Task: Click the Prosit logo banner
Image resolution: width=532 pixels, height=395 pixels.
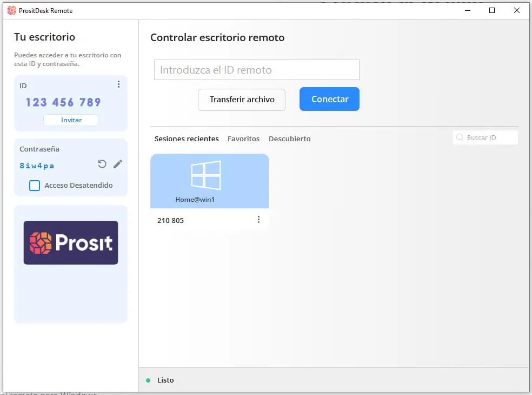Action: tap(71, 242)
